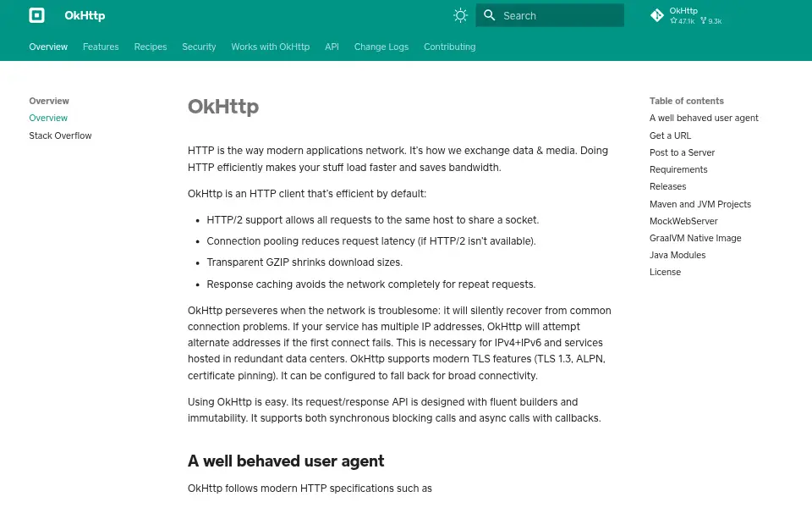Click the 9.3k forks count

711,21
